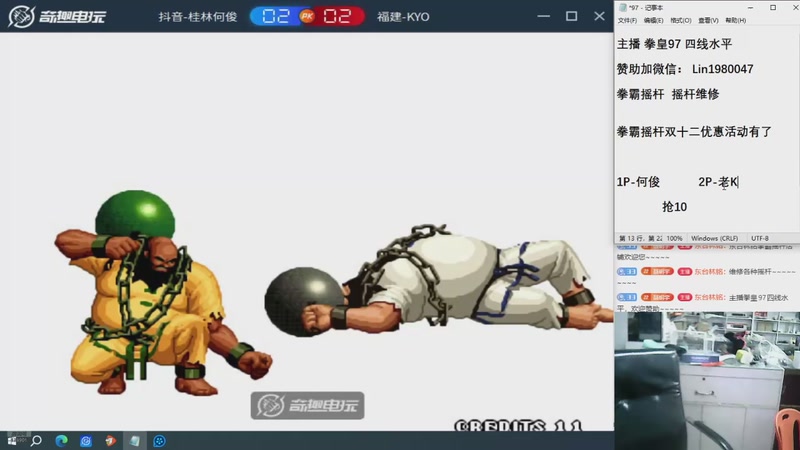Click the Notepad icon in its title bar
This screenshot has width=800, height=450.
pyautogui.click(x=622, y=8)
